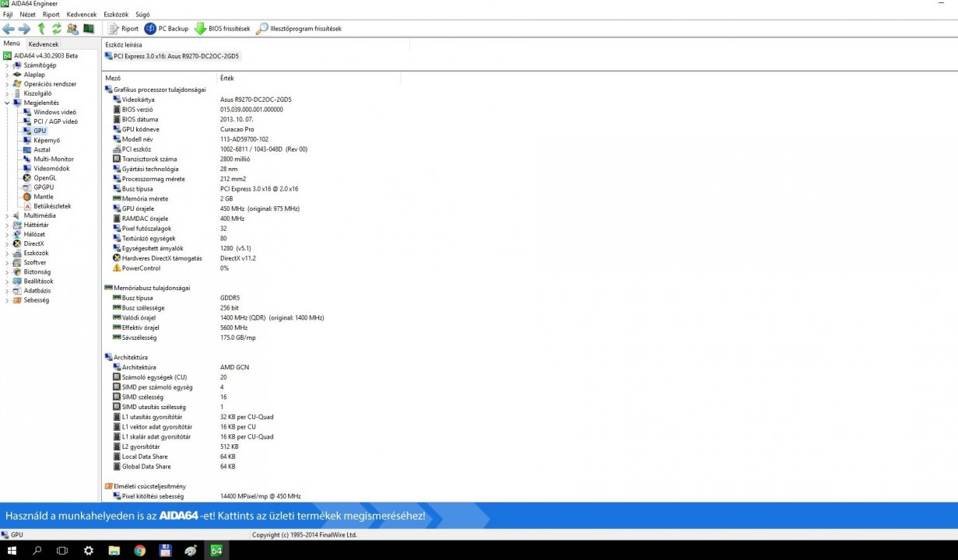Screen dimensions: 958x560
Task: Open Settings gear in the taskbar
Action: click(x=89, y=551)
